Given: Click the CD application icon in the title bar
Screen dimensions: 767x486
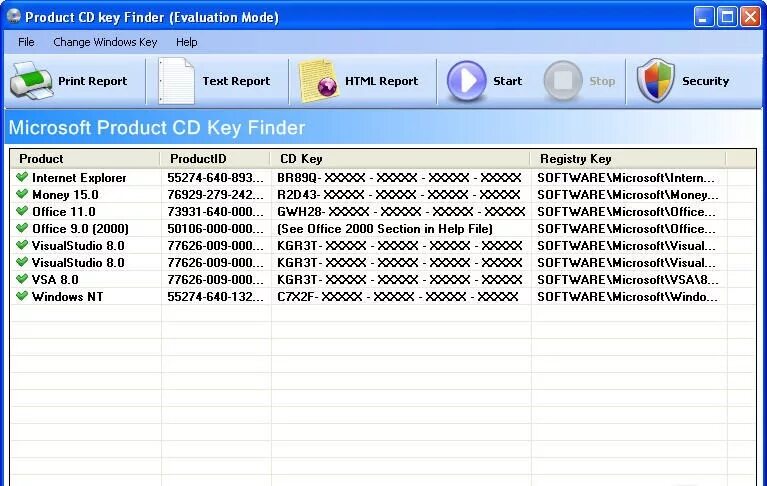Looking at the screenshot, I should [x=14, y=16].
